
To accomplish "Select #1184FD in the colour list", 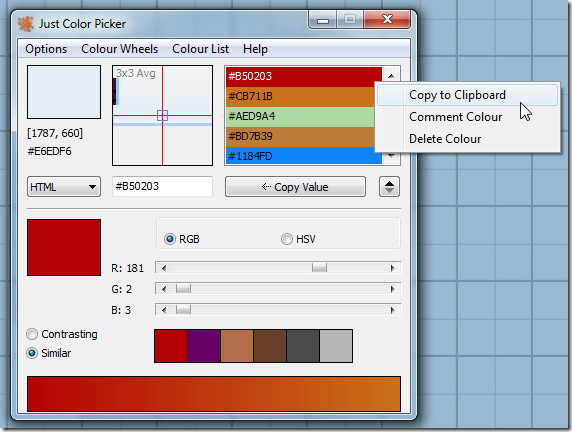I will [x=304, y=156].
